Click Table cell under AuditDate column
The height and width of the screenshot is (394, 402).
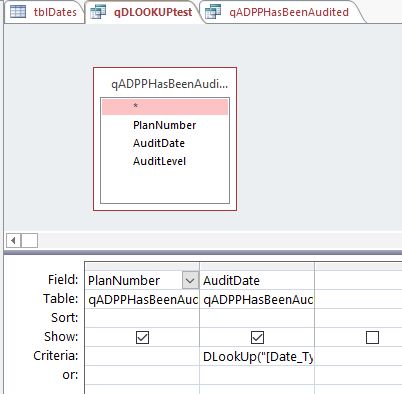257,299
